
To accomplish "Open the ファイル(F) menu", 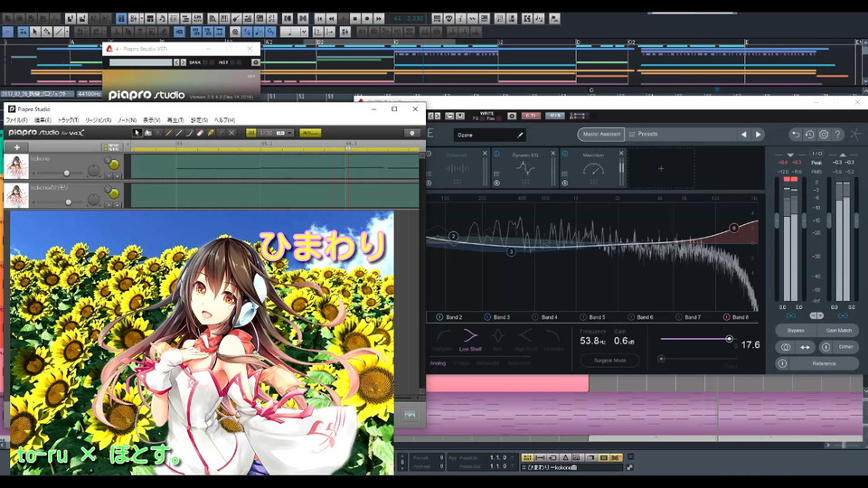I will pyautogui.click(x=16, y=120).
